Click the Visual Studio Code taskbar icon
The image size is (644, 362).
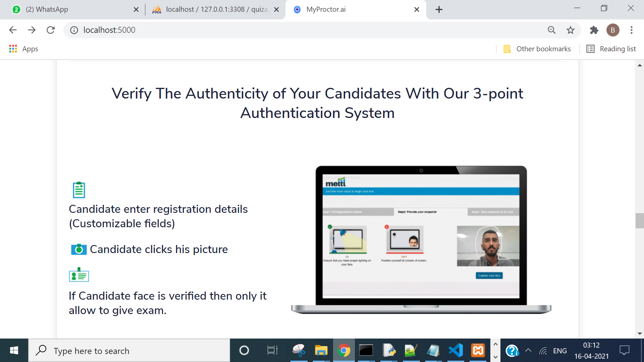point(455,351)
